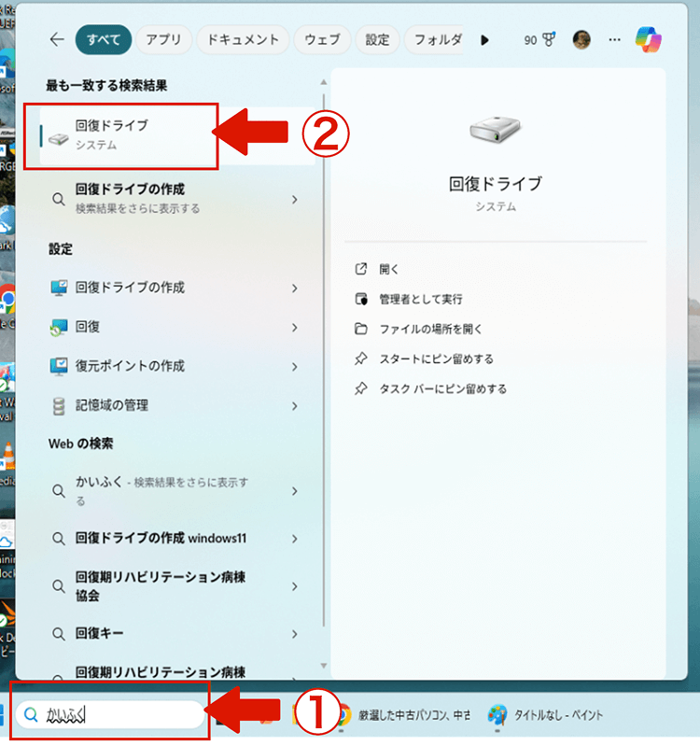Screen dimensions: 700x746
Task: Switch to the ドキュメント tab
Action: [243, 39]
